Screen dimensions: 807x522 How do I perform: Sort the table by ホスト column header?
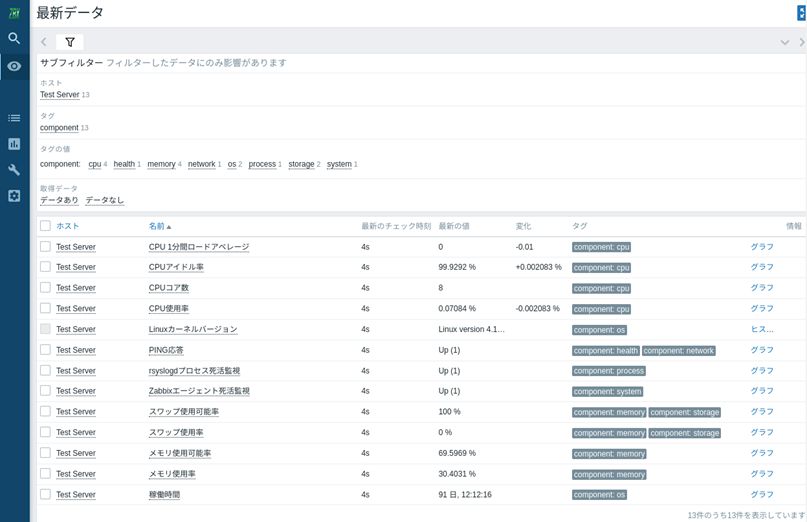point(67,226)
